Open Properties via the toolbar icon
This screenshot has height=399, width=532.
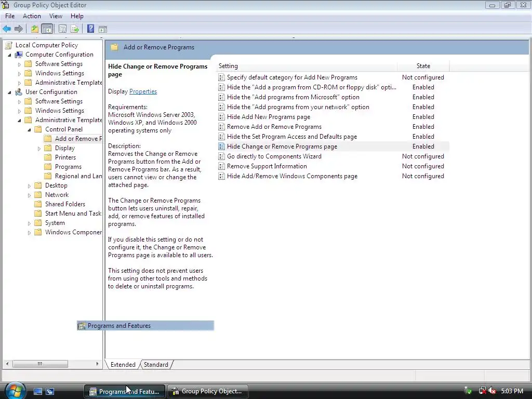pos(62,29)
